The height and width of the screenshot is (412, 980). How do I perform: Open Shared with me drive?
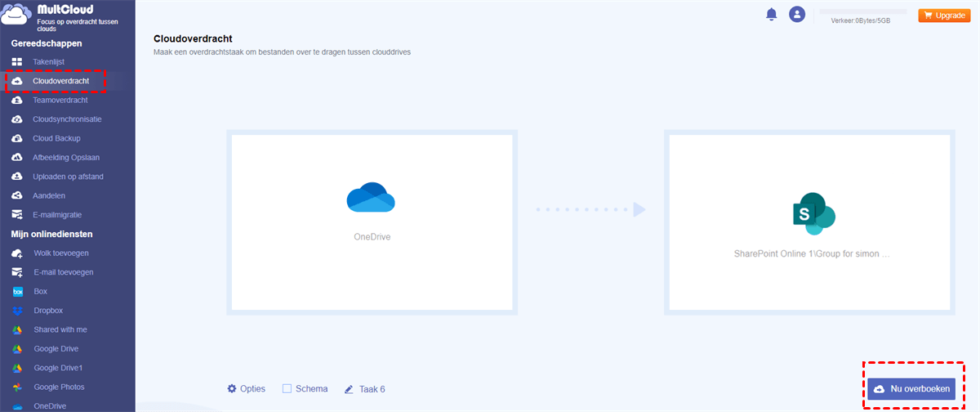(x=60, y=329)
